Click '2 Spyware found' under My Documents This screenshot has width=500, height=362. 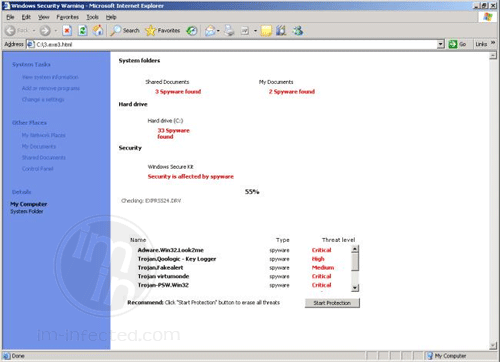(292, 92)
